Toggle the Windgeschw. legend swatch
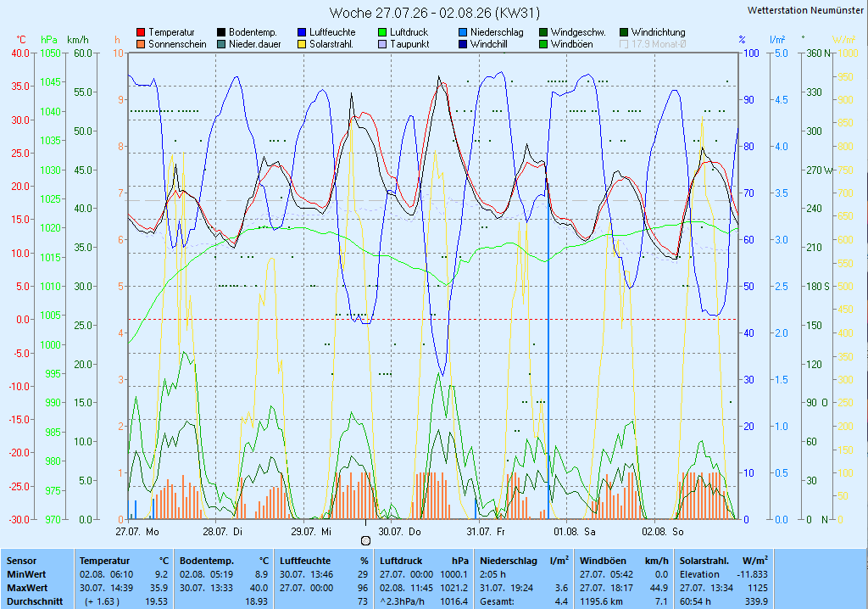This screenshot has width=868, height=609. click(543, 33)
